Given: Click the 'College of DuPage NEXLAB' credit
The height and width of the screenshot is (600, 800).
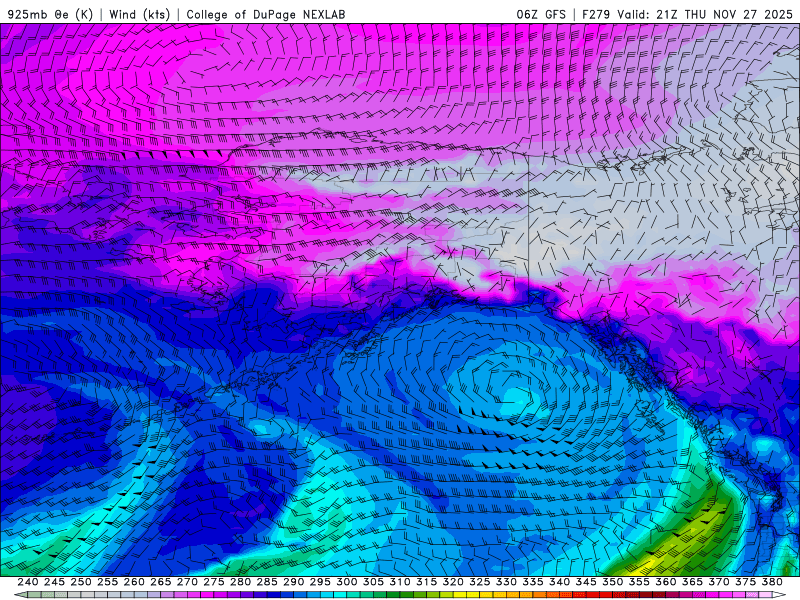Looking at the screenshot, I should point(266,14).
